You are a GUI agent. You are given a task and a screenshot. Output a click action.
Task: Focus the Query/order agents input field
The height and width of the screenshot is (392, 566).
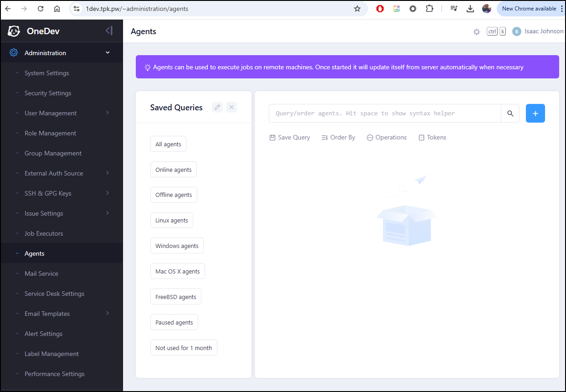(385, 113)
